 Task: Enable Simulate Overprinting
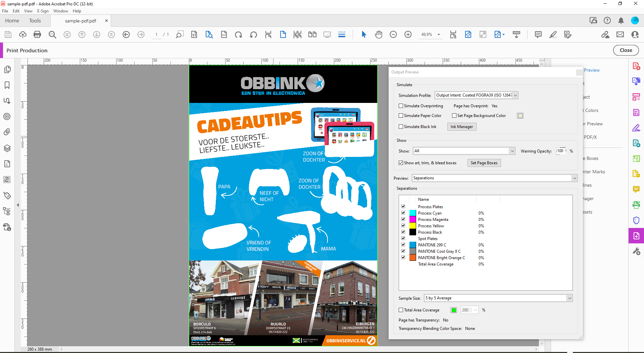(x=400, y=106)
